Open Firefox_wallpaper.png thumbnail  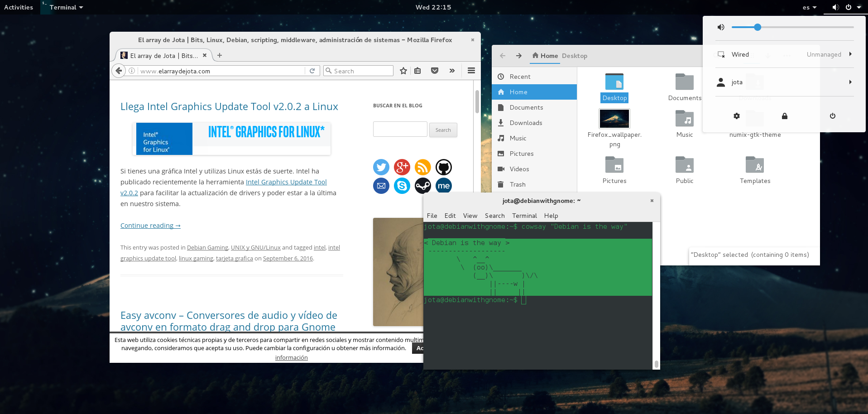614,119
